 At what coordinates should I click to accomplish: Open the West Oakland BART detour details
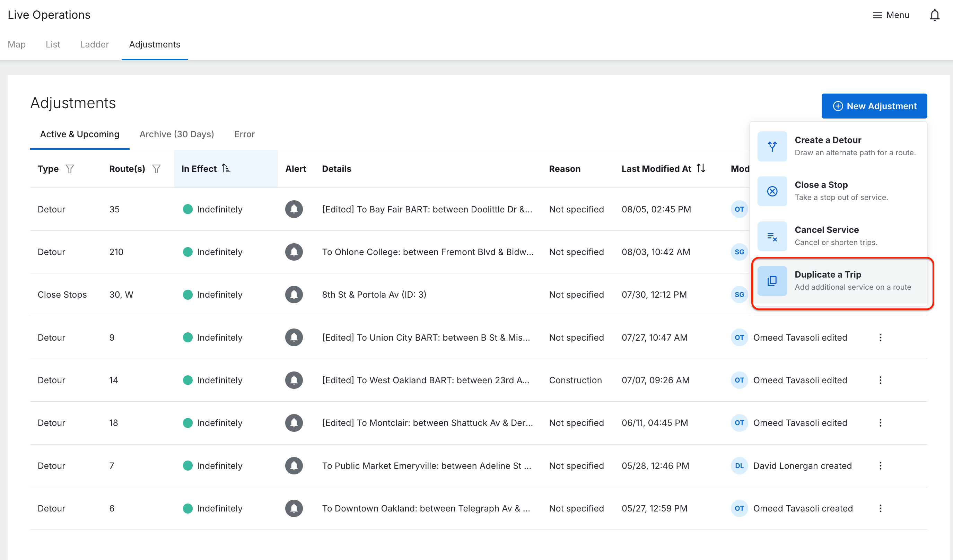(x=426, y=380)
